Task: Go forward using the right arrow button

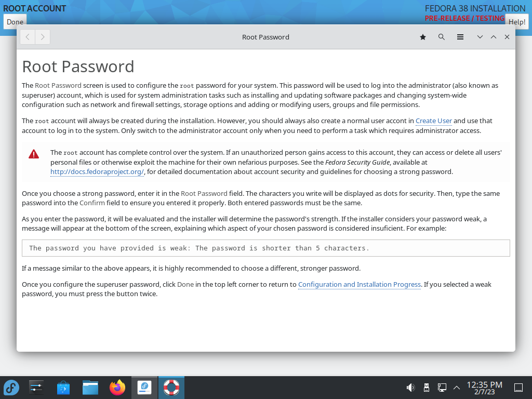Action: pyautogui.click(x=43, y=37)
